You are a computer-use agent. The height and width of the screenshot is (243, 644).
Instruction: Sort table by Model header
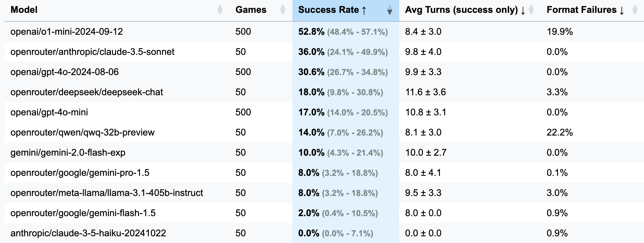click(x=24, y=10)
